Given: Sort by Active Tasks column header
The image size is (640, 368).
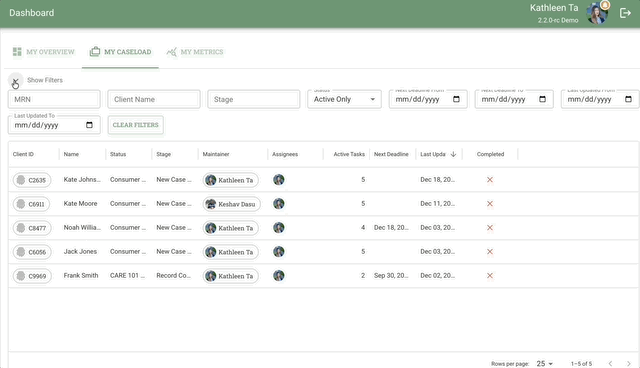Looking at the screenshot, I should tap(349, 154).
